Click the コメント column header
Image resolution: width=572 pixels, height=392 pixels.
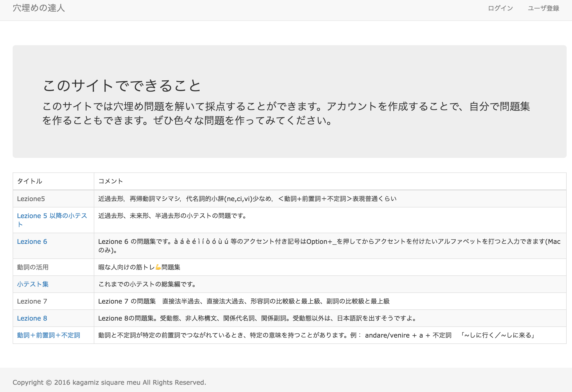[111, 181]
